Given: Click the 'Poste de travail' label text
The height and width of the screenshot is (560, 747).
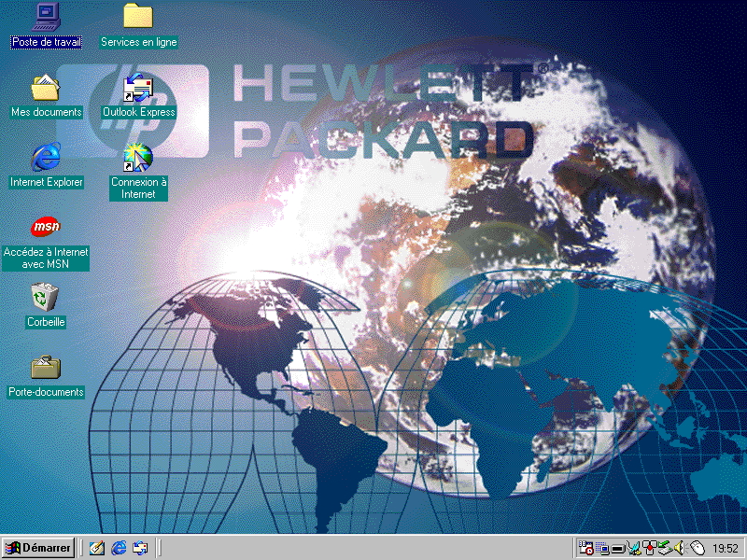Looking at the screenshot, I should (x=46, y=42).
